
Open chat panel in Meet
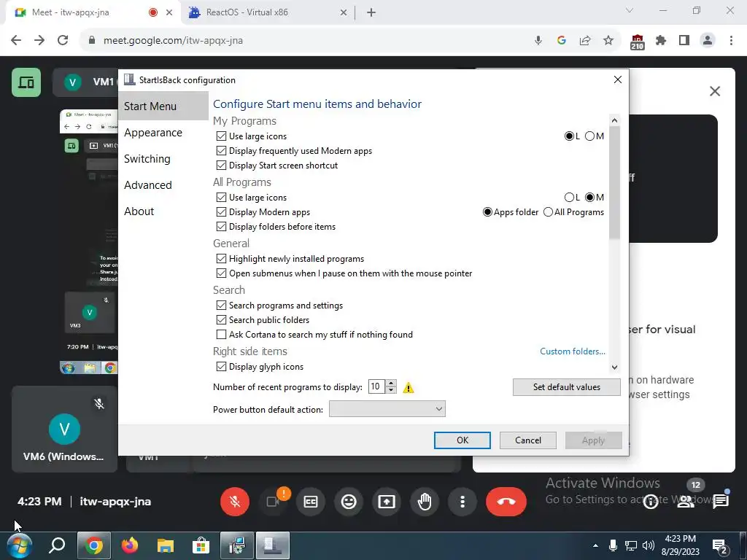[x=721, y=502]
